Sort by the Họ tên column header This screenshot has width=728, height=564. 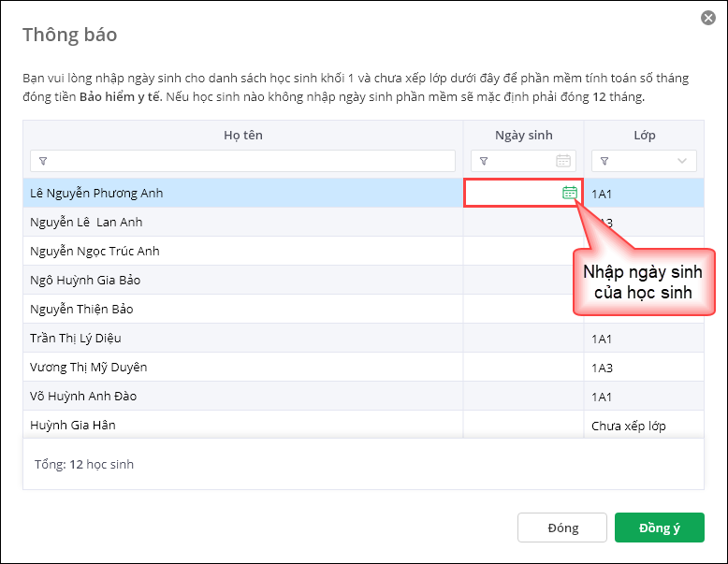point(243,135)
